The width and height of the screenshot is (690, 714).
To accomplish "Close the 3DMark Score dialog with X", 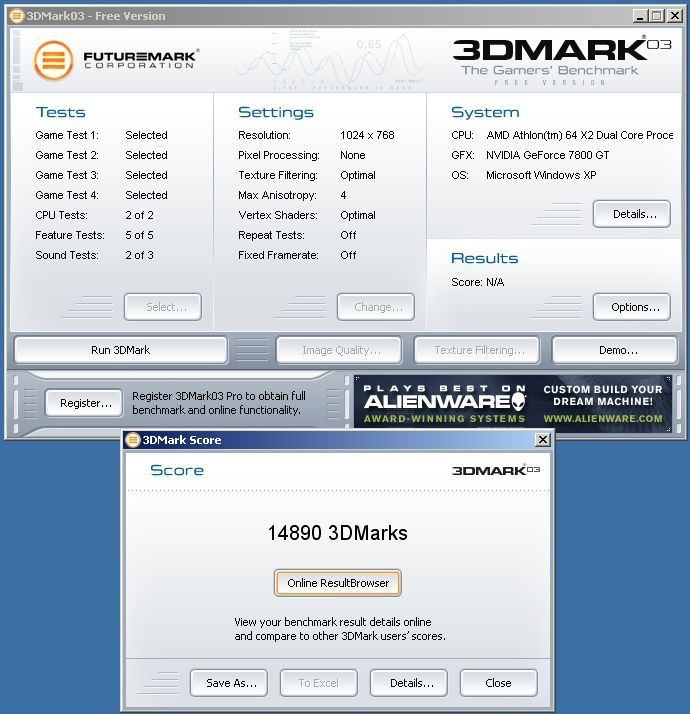I will (x=542, y=439).
